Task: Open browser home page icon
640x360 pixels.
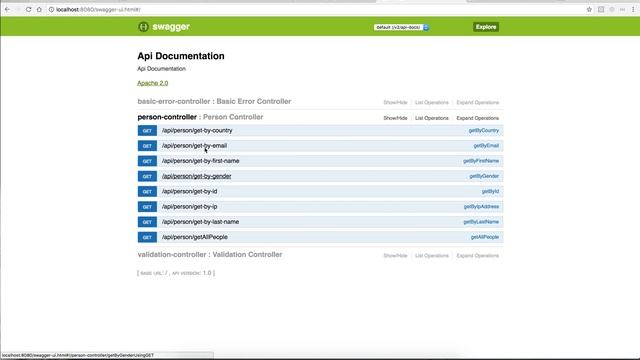Action: [39, 9]
